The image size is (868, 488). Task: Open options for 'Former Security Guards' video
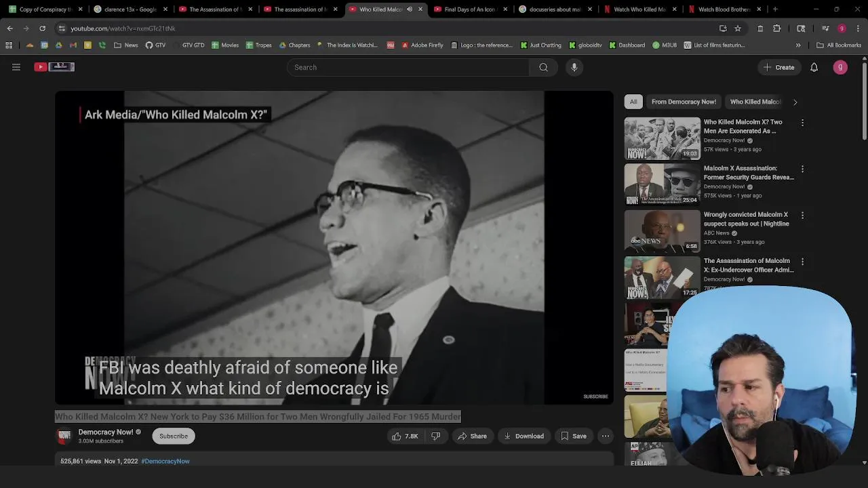pos(802,169)
